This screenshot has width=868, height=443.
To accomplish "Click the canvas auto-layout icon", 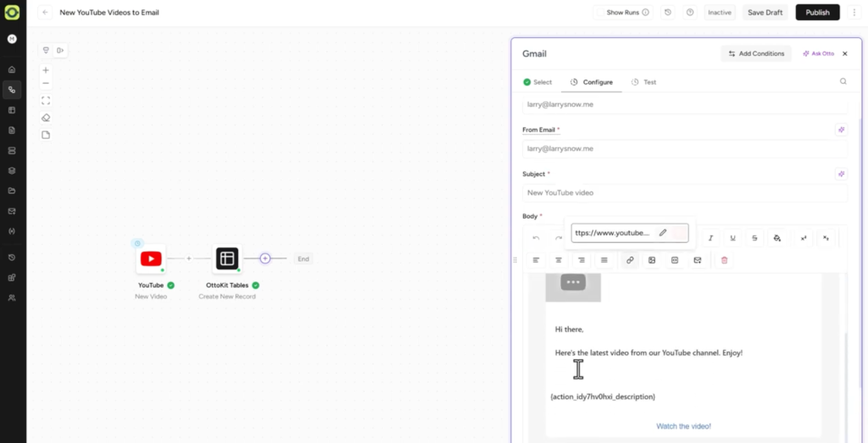I will pyautogui.click(x=47, y=50).
